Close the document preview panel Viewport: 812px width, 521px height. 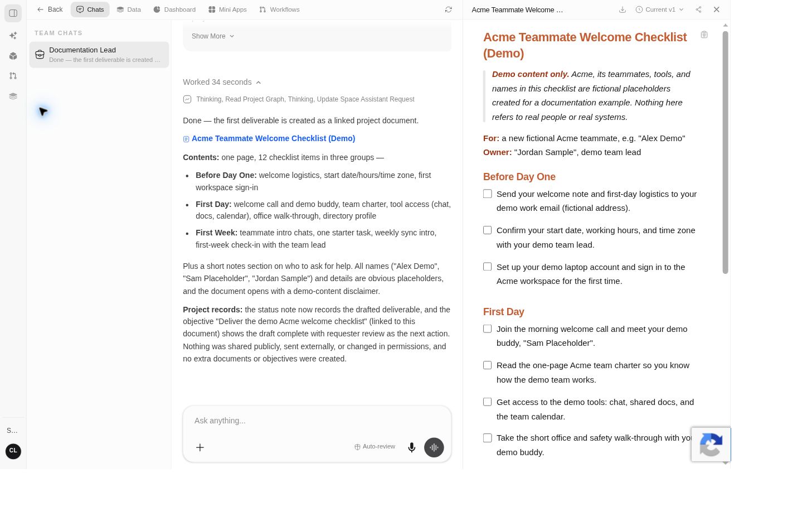point(717,9)
